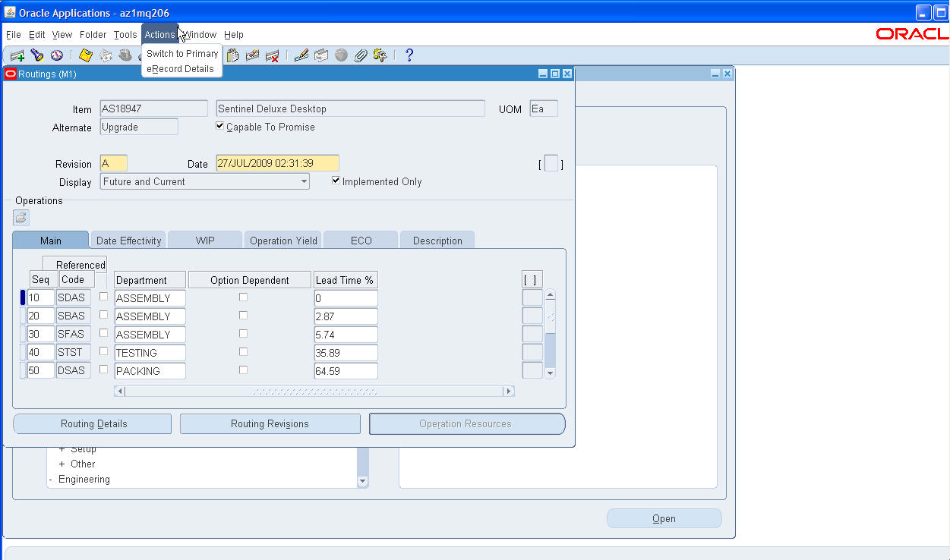
Task: Toggle the Implemented Only checkbox
Action: [x=336, y=181]
